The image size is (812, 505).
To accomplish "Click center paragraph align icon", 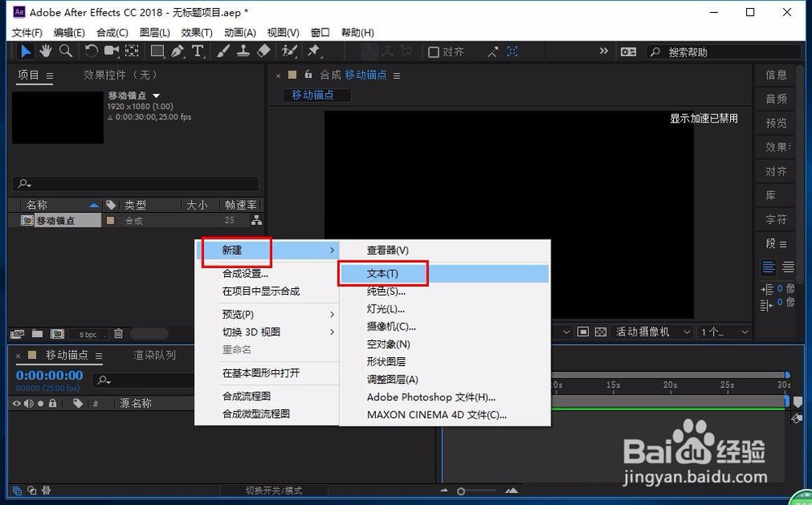I will click(x=788, y=267).
